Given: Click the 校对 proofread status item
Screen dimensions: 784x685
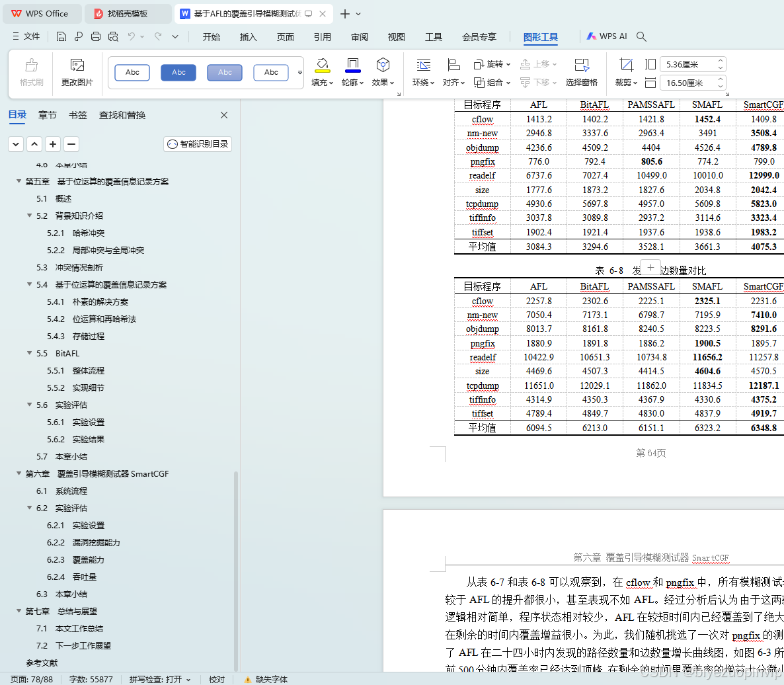Looking at the screenshot, I should pyautogui.click(x=216, y=679).
